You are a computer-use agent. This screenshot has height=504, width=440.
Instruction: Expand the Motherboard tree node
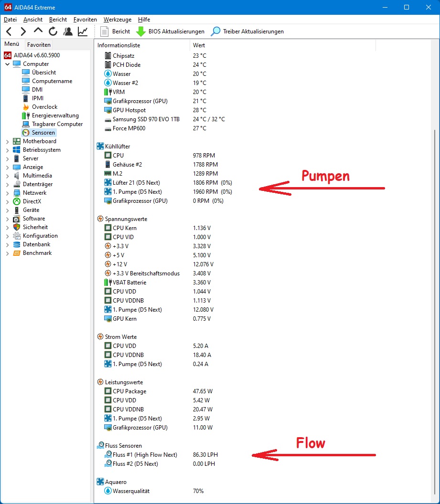[7, 141]
